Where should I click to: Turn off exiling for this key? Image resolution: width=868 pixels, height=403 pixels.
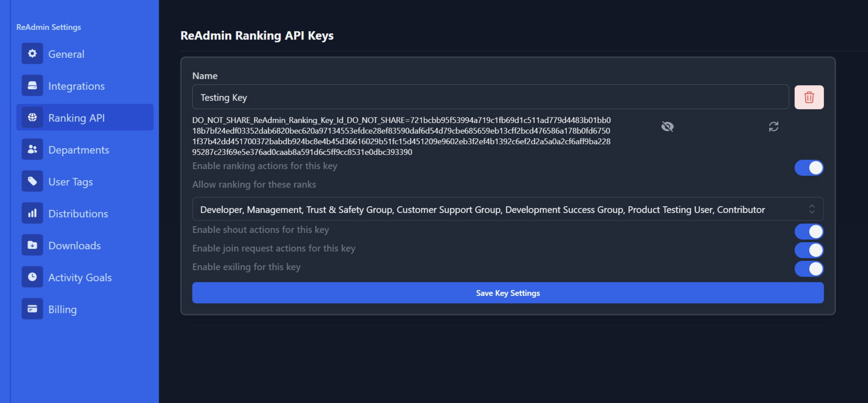pos(809,269)
